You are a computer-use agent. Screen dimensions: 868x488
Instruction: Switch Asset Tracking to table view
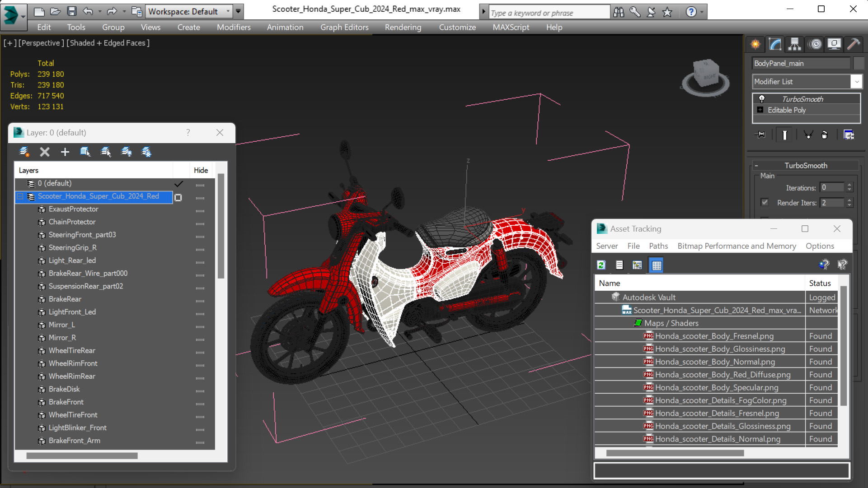pos(657,265)
